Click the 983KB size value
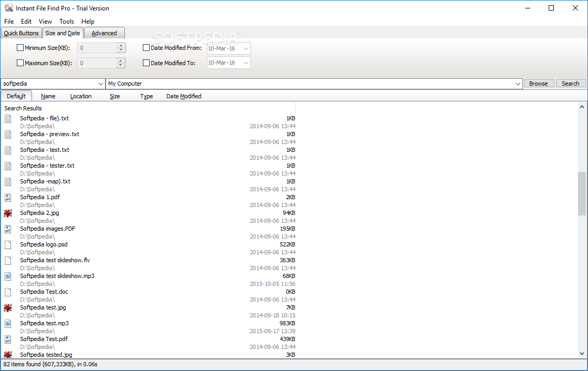Screen dimensions: 588x371 [x=287, y=323]
